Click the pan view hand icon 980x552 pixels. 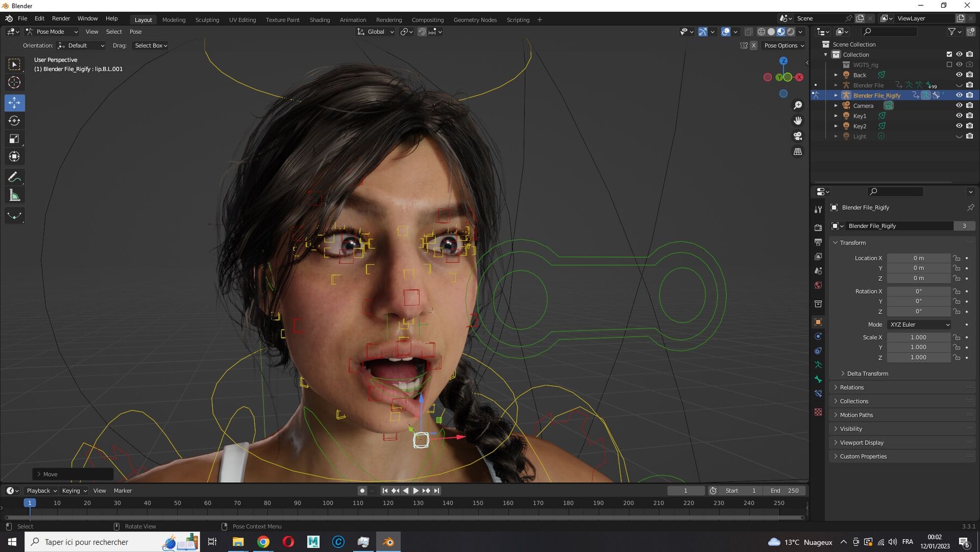tap(798, 120)
